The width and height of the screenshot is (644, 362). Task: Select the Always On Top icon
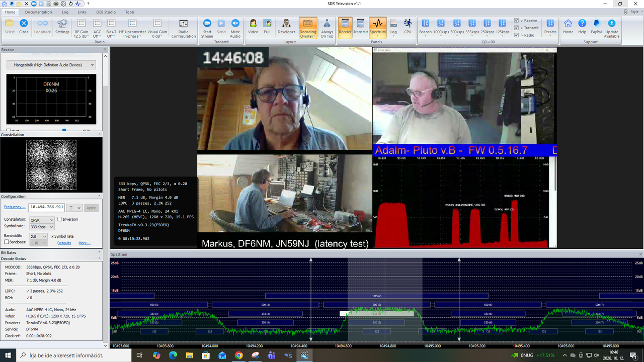327,27
